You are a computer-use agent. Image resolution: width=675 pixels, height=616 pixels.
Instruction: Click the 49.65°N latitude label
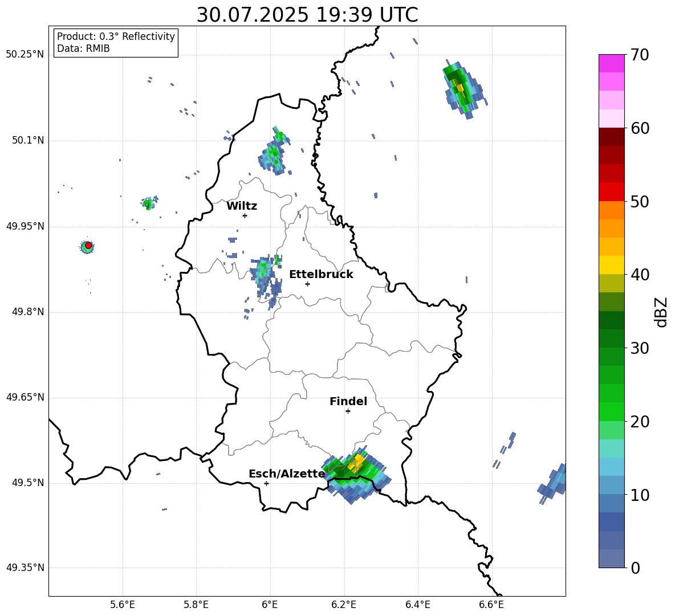click(25, 397)
